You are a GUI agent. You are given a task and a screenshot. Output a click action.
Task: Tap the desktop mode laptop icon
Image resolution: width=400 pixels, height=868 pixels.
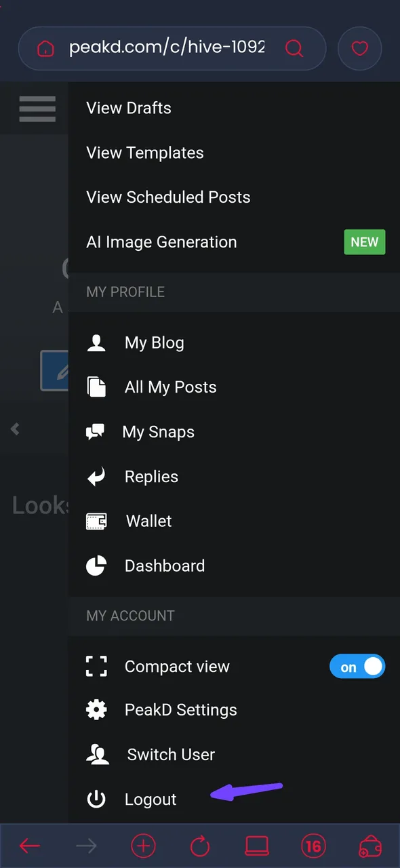(x=257, y=846)
